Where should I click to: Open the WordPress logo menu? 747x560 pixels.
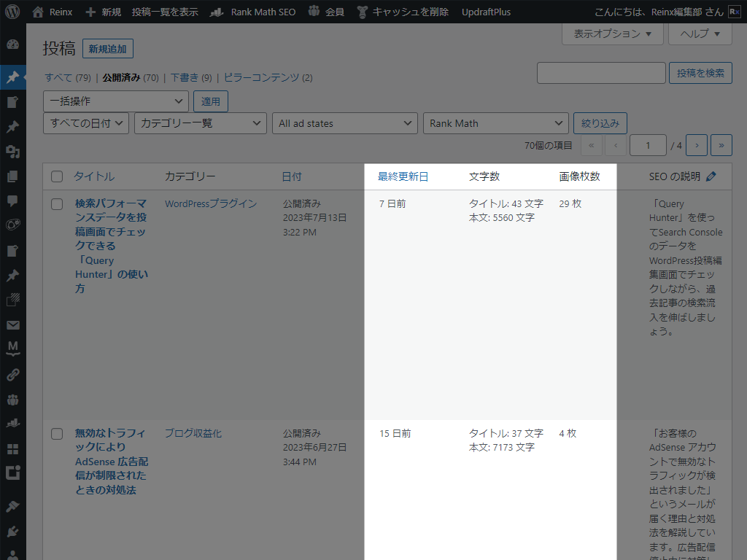12,12
